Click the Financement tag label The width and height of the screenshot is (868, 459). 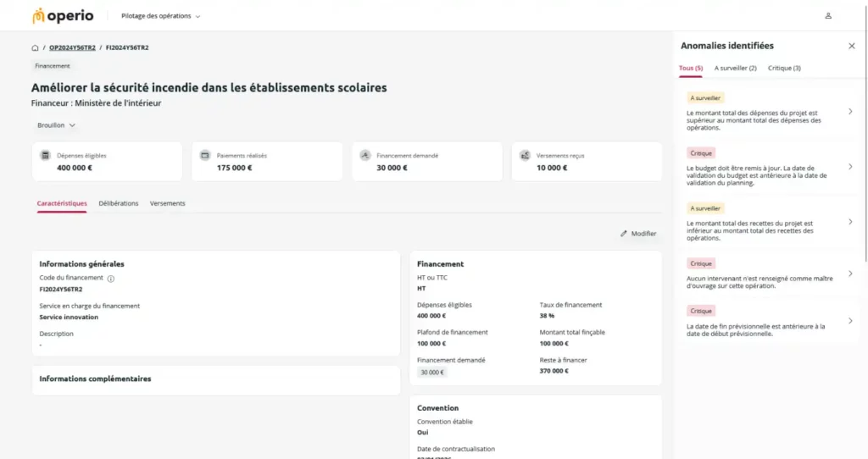[x=52, y=66]
